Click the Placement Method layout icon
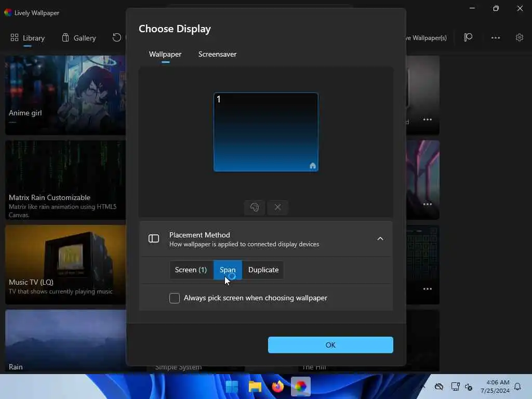This screenshot has height=399, width=532. pyautogui.click(x=154, y=239)
